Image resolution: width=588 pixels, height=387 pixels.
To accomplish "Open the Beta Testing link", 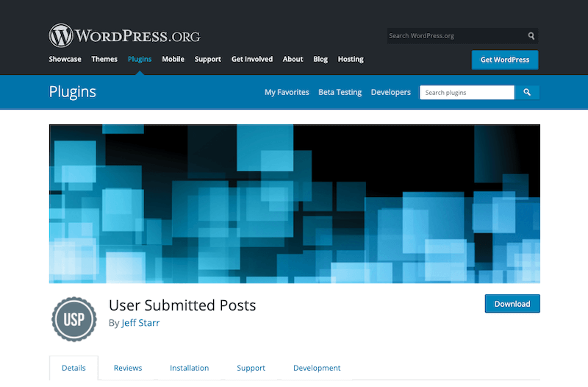I will 340,93.
